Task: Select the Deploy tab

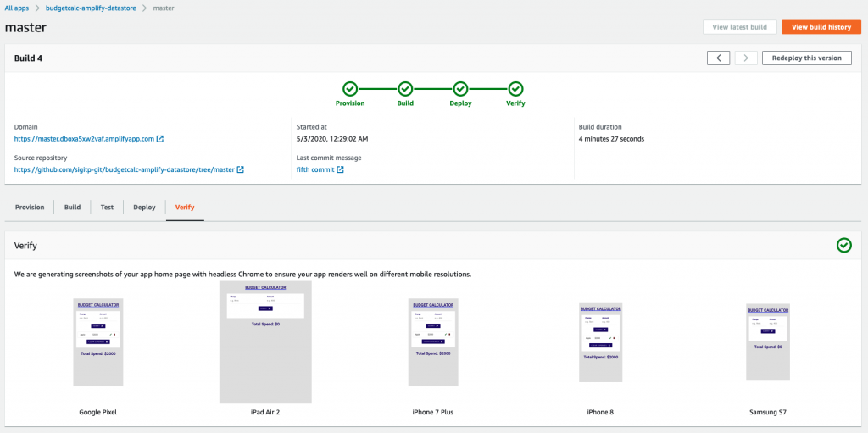Action: (144, 207)
